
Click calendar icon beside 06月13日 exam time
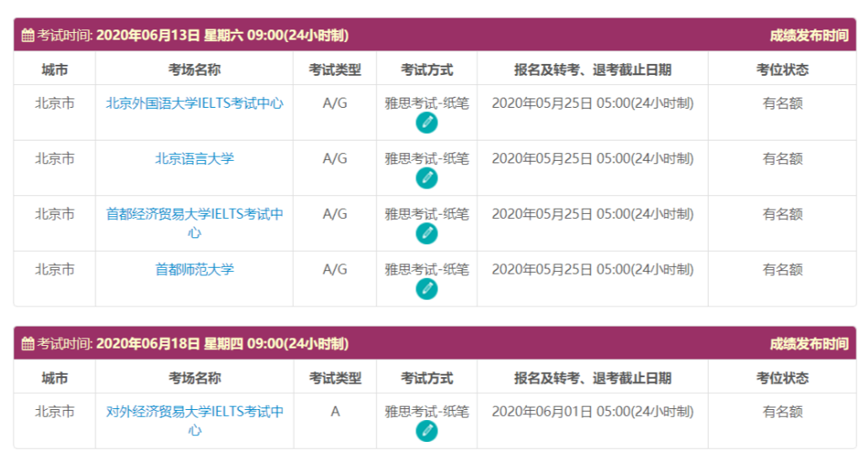28,35
